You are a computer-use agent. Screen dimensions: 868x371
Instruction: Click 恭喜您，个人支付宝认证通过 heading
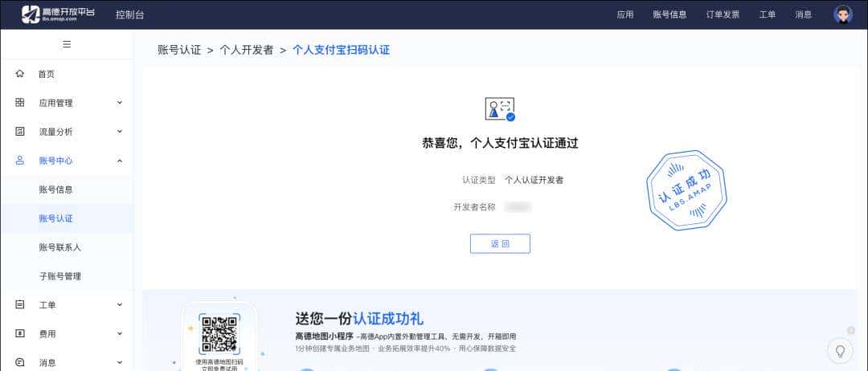click(x=500, y=144)
